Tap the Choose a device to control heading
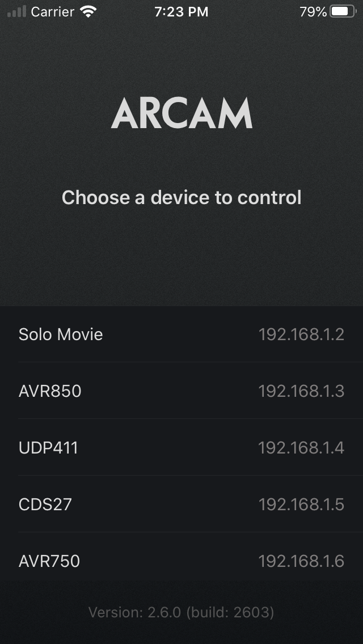The width and height of the screenshot is (363, 644). point(181,197)
